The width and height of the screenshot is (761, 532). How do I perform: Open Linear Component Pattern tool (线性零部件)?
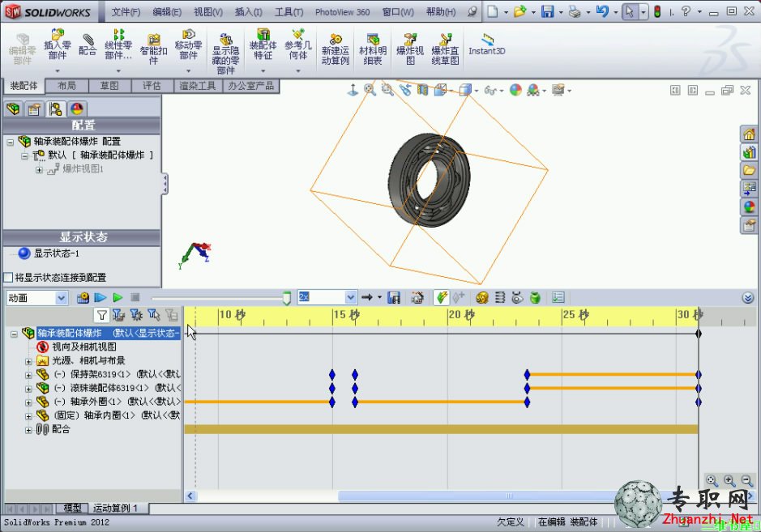click(x=118, y=45)
